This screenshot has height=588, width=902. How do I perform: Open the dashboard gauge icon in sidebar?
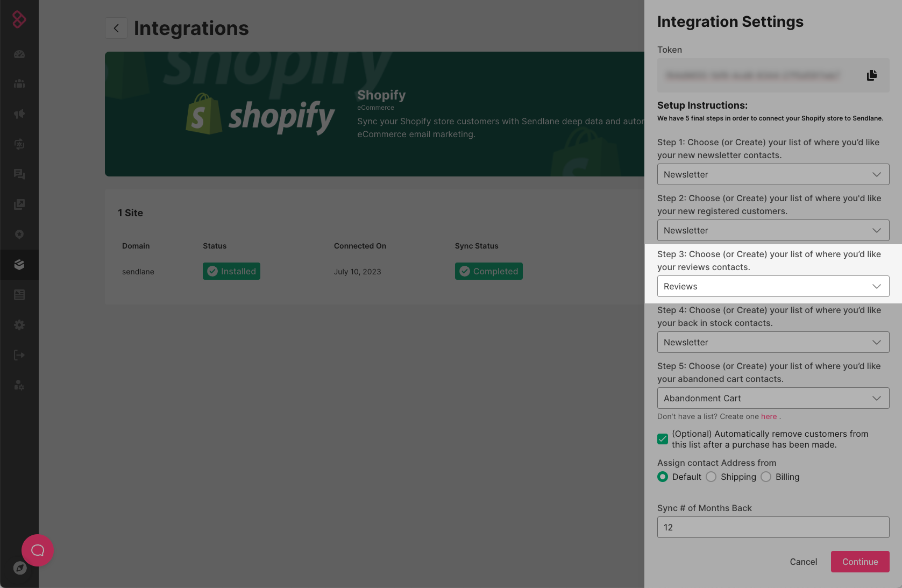19,54
